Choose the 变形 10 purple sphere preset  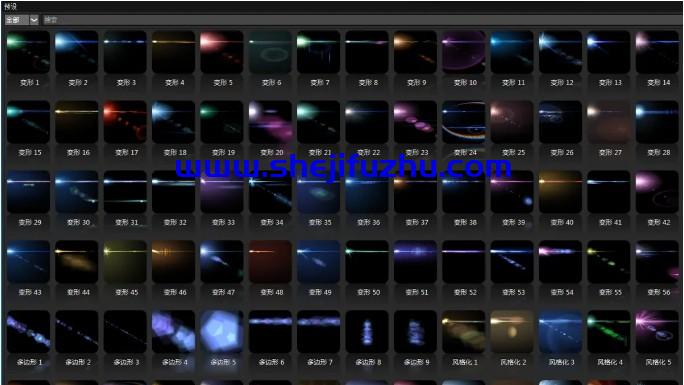464,52
